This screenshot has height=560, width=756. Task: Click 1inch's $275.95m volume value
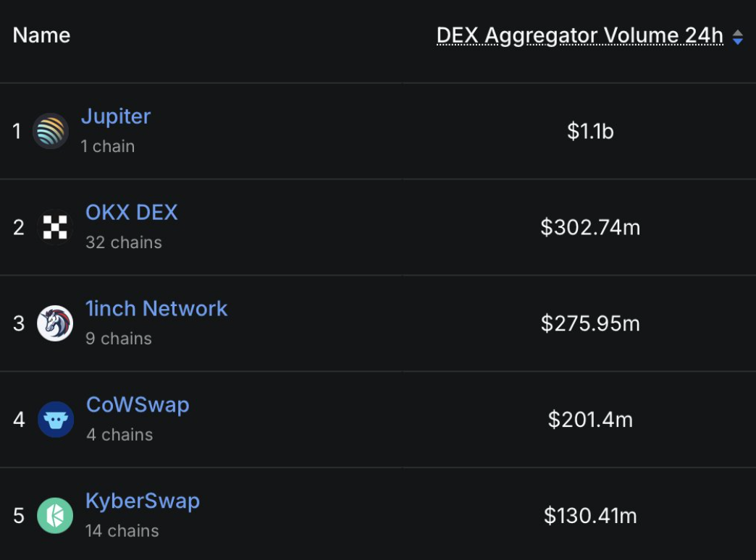pyautogui.click(x=590, y=323)
